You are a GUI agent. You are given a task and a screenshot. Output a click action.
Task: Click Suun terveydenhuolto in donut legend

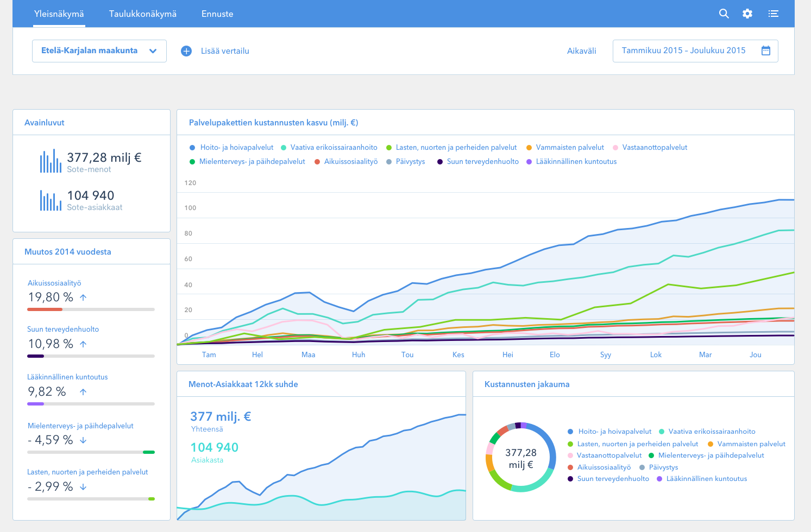tap(608, 479)
